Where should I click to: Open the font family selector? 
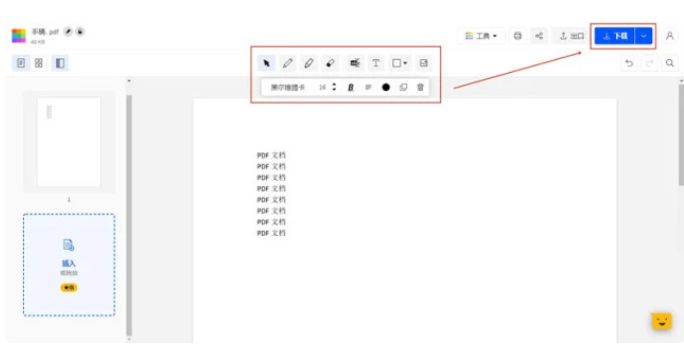click(x=288, y=87)
